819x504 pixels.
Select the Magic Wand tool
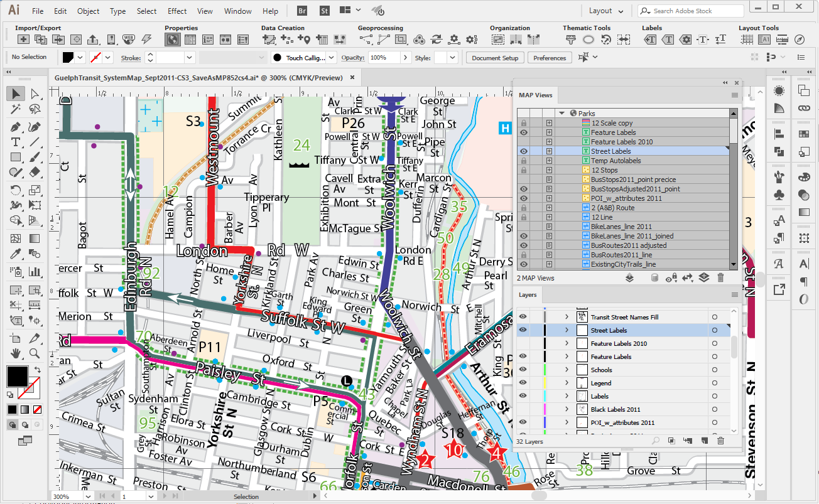tap(16, 109)
